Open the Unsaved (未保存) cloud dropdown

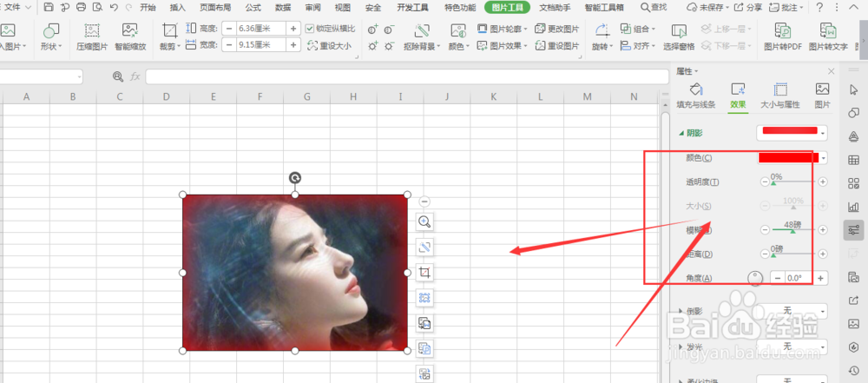tap(707, 7)
